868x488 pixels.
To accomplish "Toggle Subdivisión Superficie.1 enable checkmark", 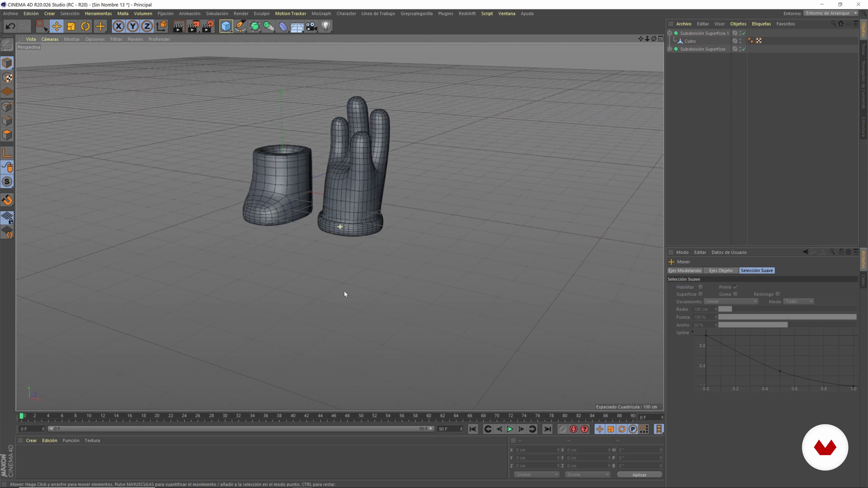I will [744, 33].
